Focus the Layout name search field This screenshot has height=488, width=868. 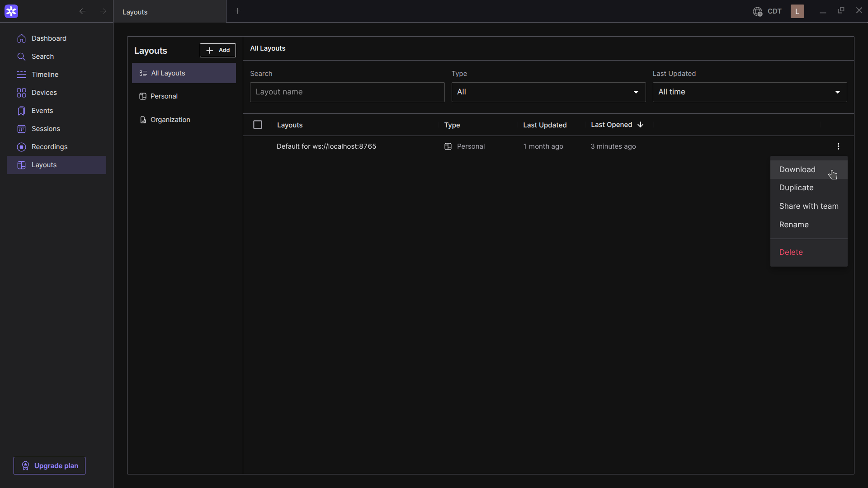(x=347, y=92)
